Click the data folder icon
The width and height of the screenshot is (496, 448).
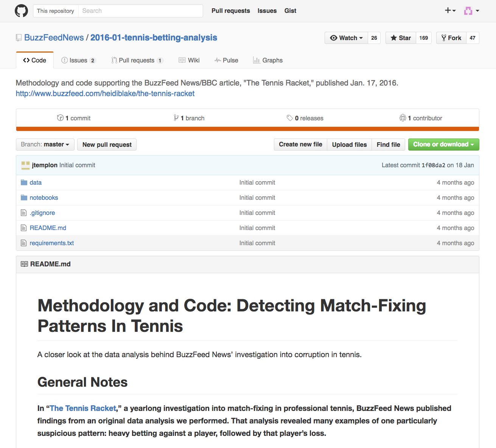pyautogui.click(x=24, y=183)
